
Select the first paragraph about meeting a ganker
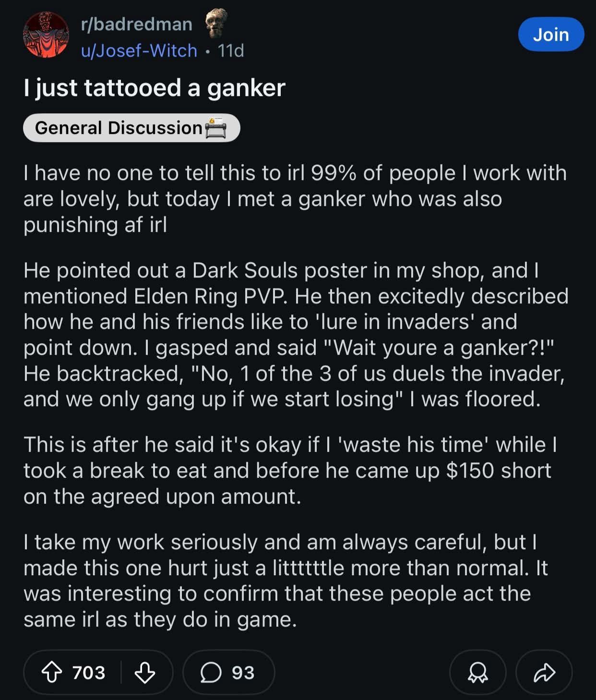(x=295, y=199)
